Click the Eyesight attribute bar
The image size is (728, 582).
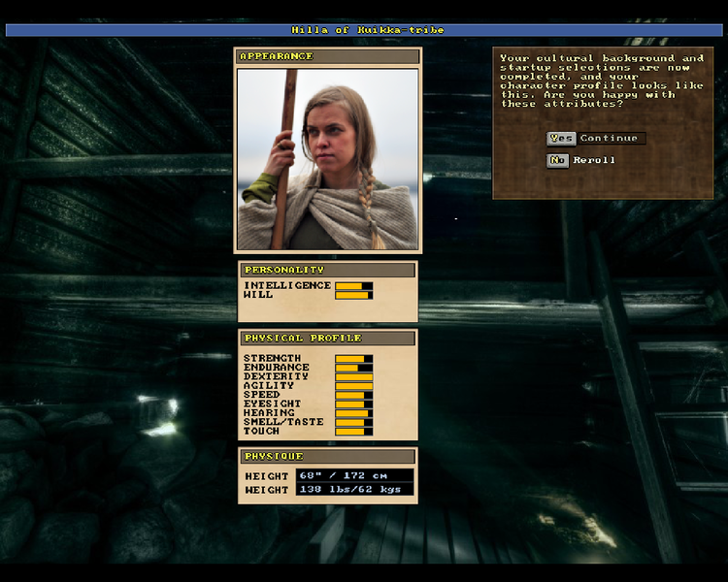click(x=353, y=404)
